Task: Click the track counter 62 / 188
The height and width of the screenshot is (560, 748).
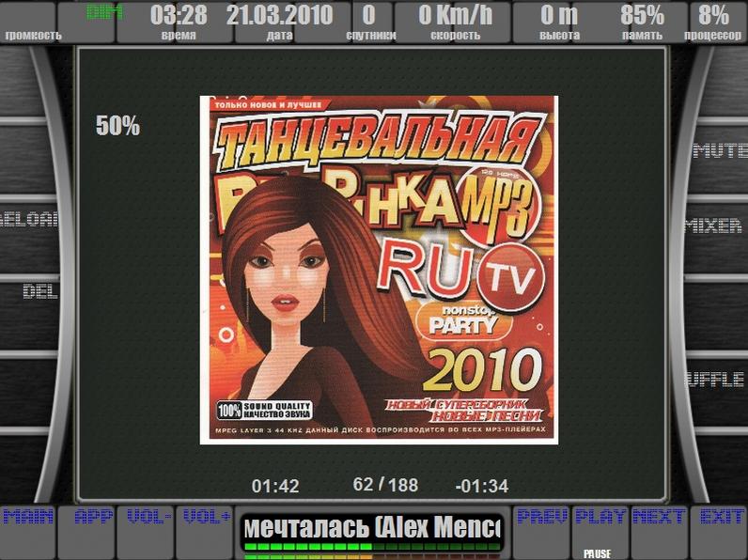Action: 385,485
